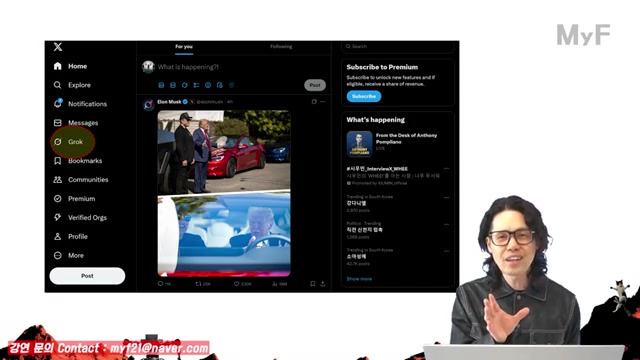Click the schedule post icon in composer
This screenshot has height=360, width=640.
[x=220, y=85]
